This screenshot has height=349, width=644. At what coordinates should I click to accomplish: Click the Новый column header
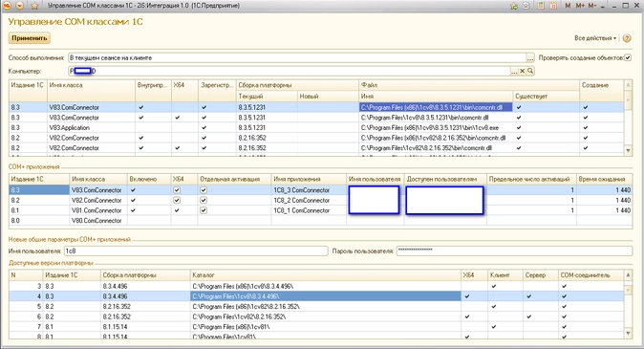click(x=328, y=97)
